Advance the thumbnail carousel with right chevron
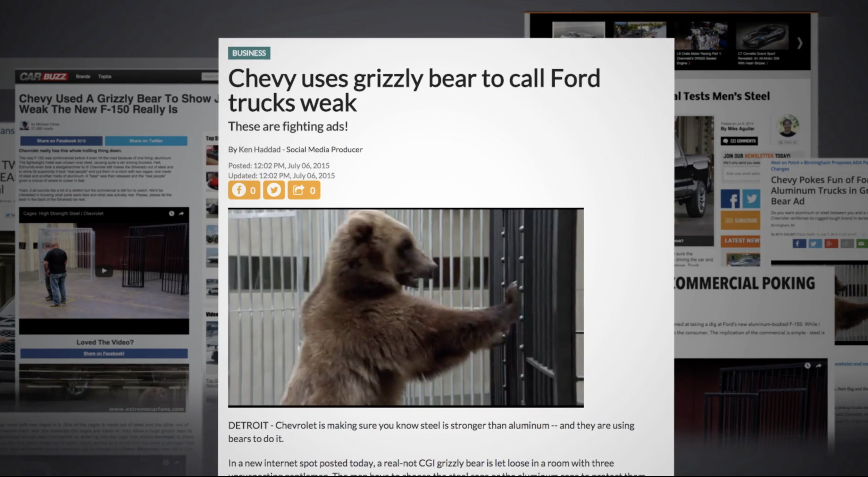The image size is (868, 477). coord(800,43)
